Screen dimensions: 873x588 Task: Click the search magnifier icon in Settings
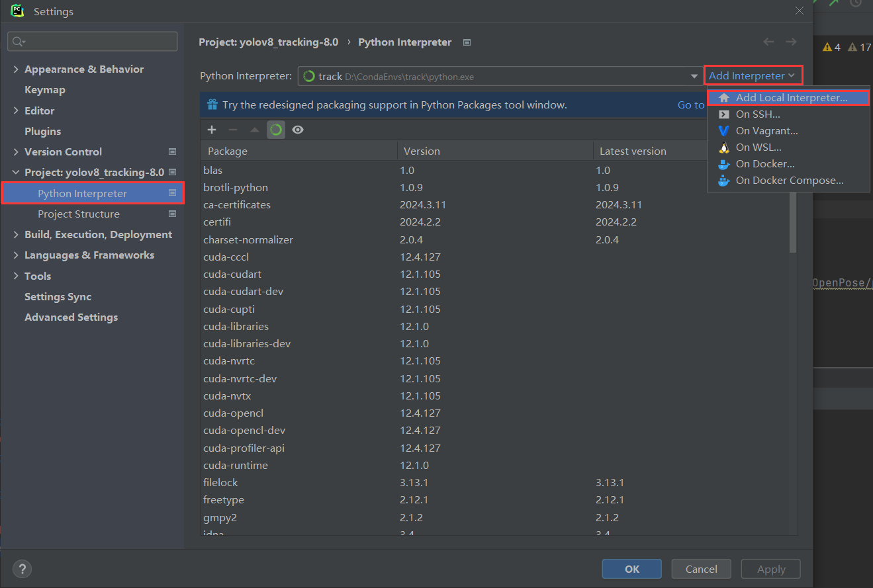(18, 42)
